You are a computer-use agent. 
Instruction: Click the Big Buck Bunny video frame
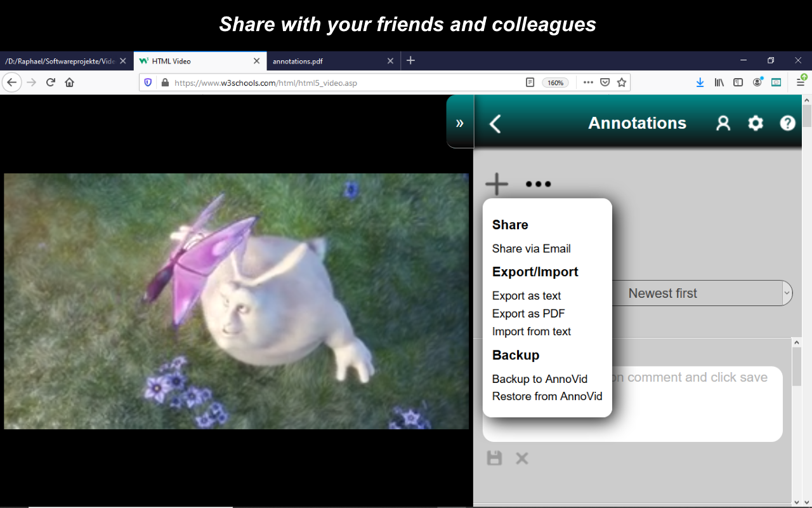click(x=236, y=301)
